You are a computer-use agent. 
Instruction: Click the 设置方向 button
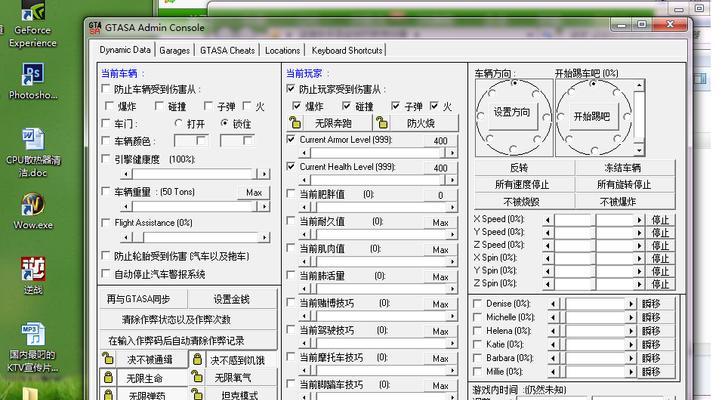[x=511, y=113]
